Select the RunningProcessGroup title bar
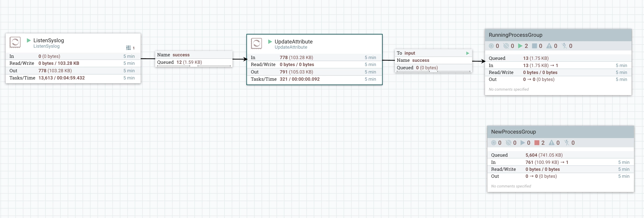Viewport: 644px width, 218px height. [x=558, y=35]
